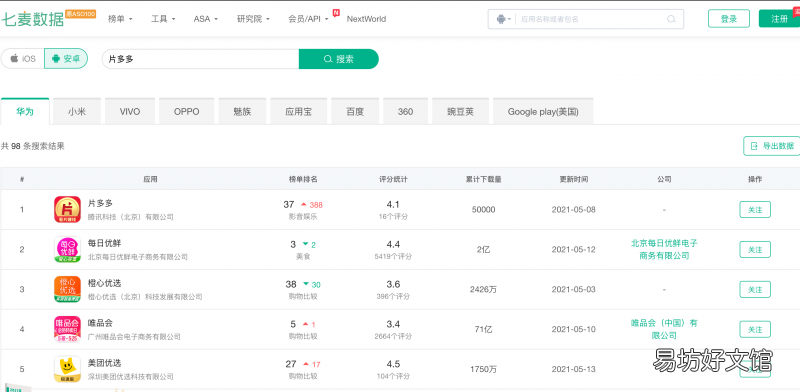The width and height of the screenshot is (800, 392).
Task: Click update date 2021-05-13
Action: (573, 369)
